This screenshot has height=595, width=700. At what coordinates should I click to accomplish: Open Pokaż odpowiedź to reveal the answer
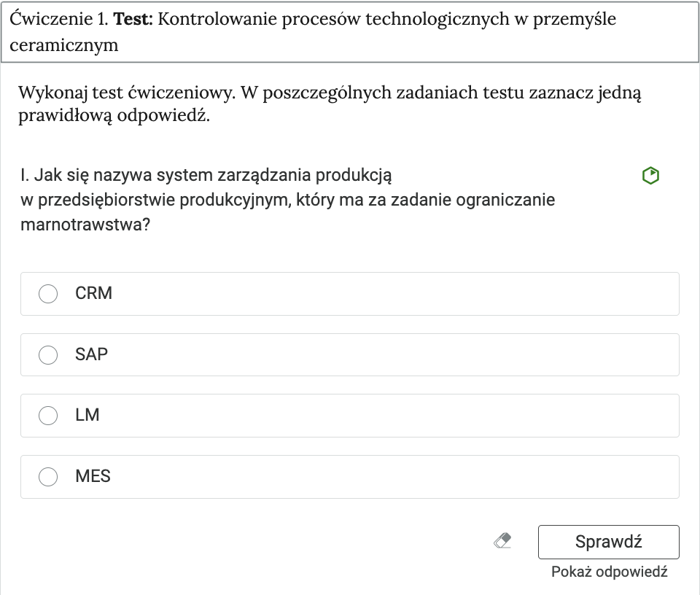coord(610,572)
